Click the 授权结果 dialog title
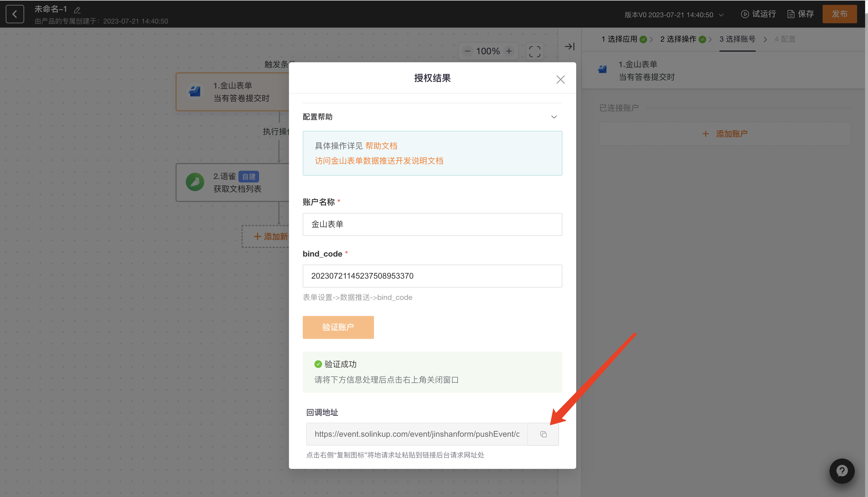 click(x=432, y=78)
